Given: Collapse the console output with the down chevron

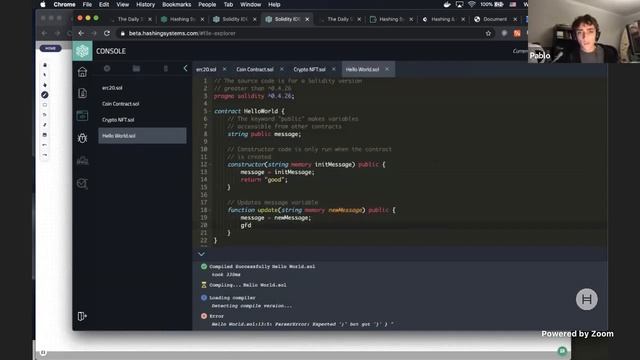Looking at the screenshot, I should pos(201,254).
